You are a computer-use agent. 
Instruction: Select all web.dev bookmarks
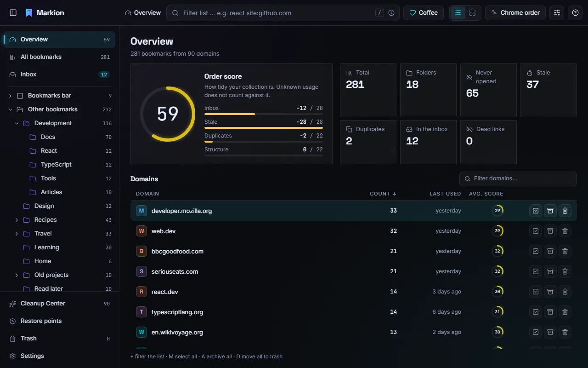tap(536, 231)
